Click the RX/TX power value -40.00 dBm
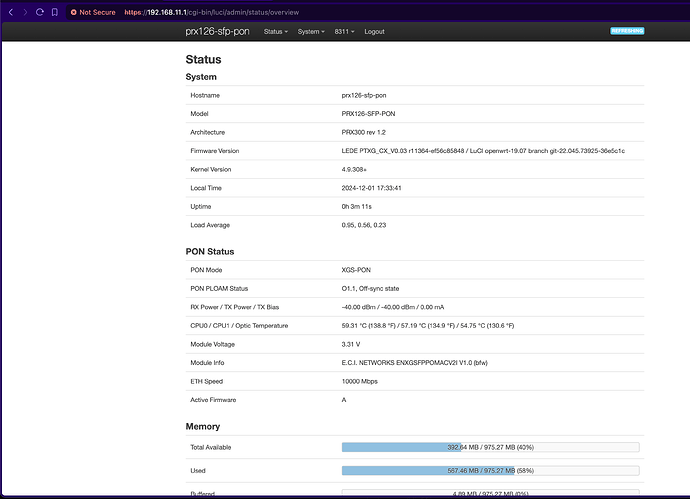690x499 pixels. tap(393, 307)
